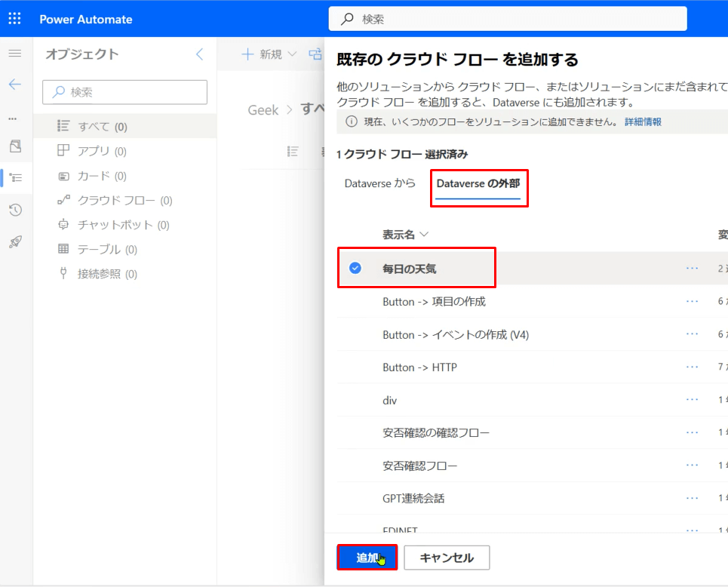Switch to the Dataverse から tab
Viewport: 728px width, 587px height.
click(x=379, y=183)
